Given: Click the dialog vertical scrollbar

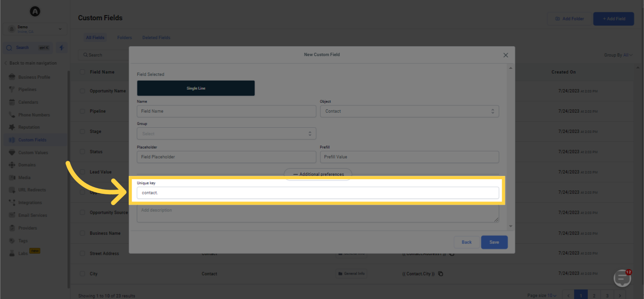Looking at the screenshot, I should (510, 147).
